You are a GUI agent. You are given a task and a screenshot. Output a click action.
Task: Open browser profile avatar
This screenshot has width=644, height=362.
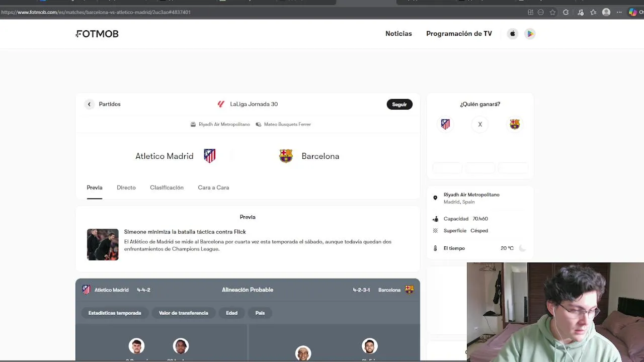[606, 12]
